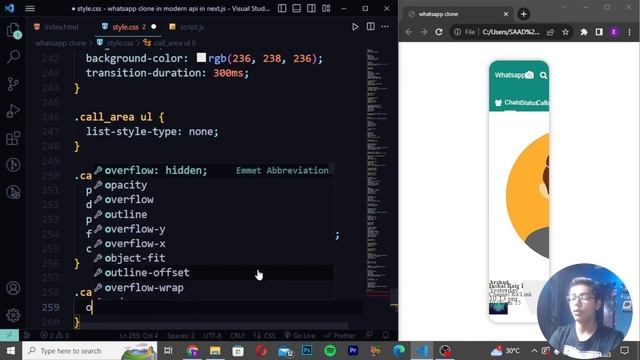Choose 'outline-offset' from autocomplete list

coord(213,273)
